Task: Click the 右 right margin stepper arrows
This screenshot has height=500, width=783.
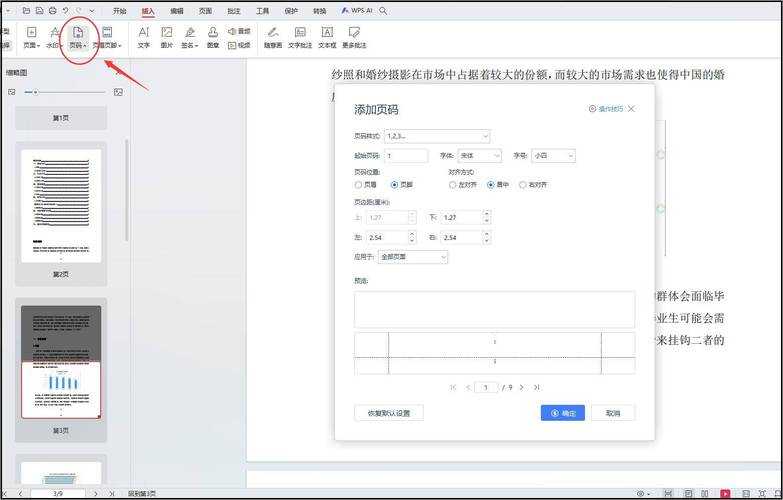Action: [487, 237]
